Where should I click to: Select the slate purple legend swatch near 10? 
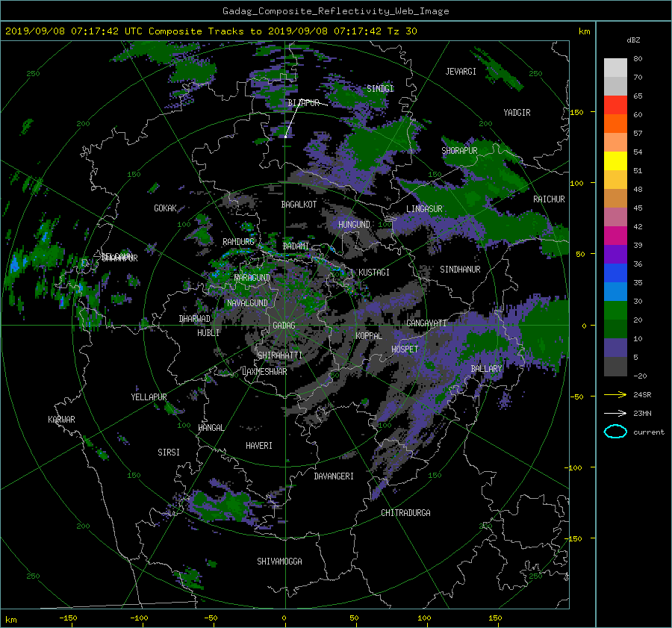[615, 348]
